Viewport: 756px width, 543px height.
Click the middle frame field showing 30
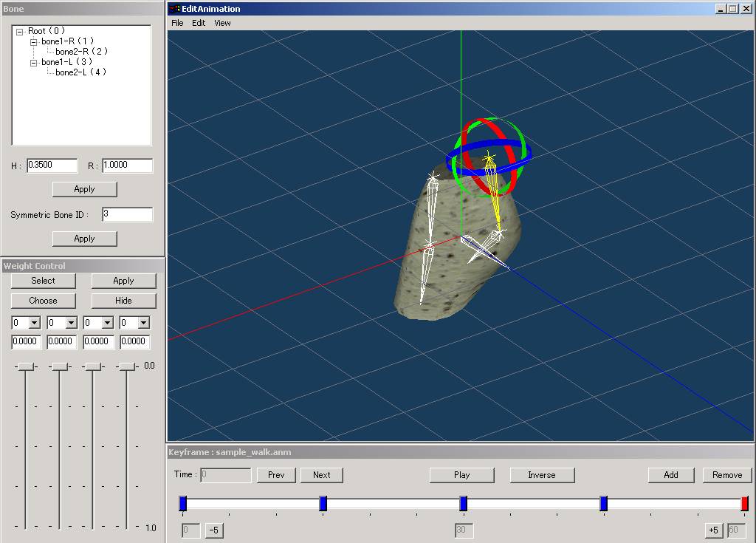pos(464,530)
